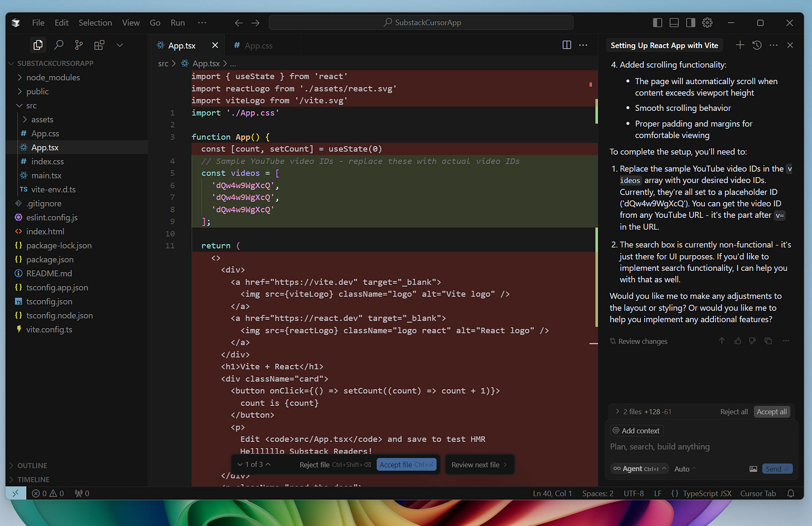This screenshot has height=526, width=812.
Task: Click Reject file button
Action: [x=315, y=465]
